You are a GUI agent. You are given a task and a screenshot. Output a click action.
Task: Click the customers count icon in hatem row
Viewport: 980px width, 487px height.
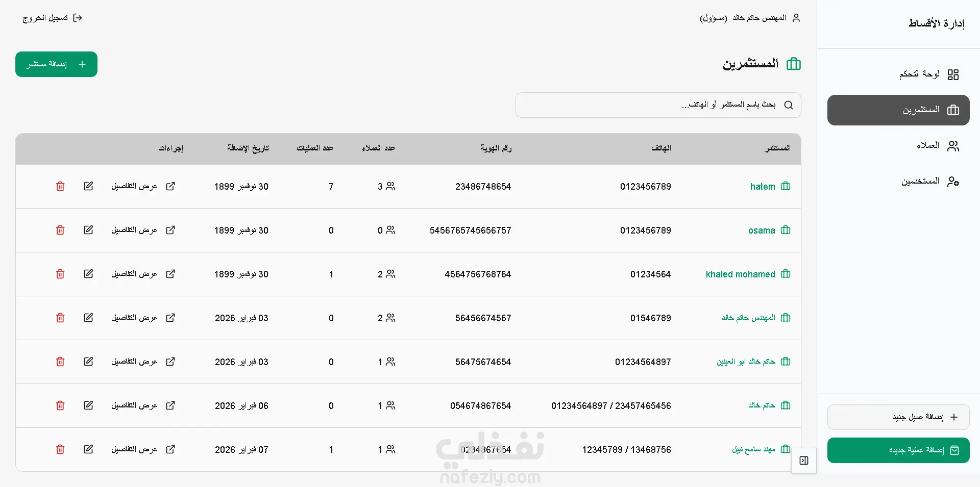(x=390, y=186)
